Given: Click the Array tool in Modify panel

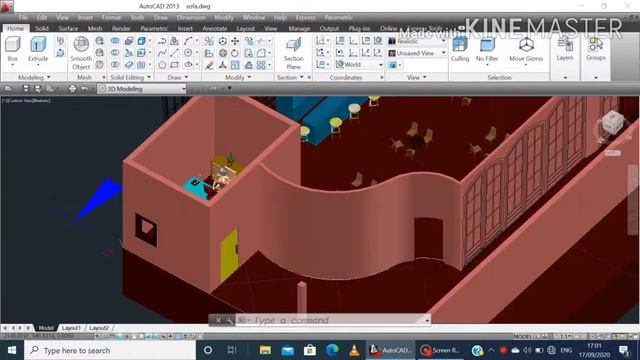Looking at the screenshot, I should tap(261, 64).
